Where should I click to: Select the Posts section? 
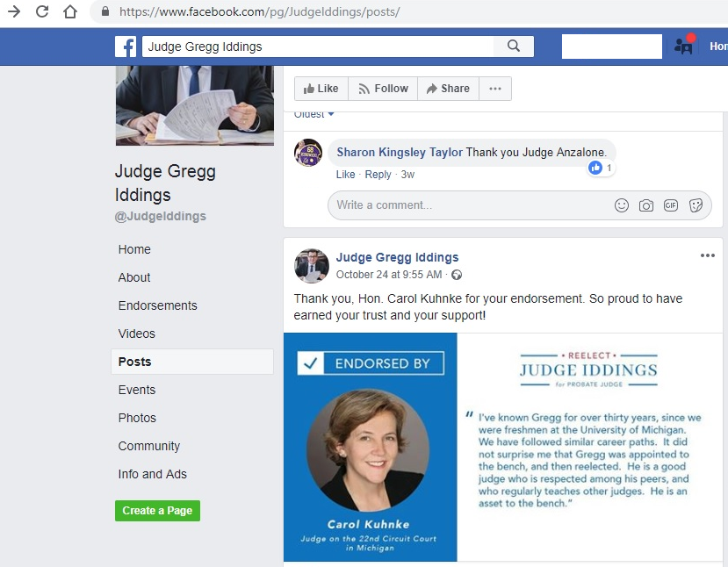point(192,362)
